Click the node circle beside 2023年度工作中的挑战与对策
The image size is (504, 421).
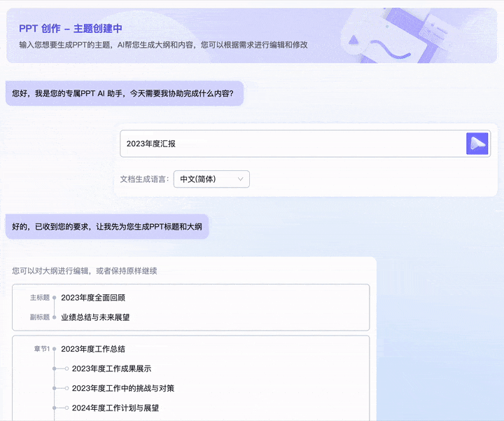pos(66,388)
